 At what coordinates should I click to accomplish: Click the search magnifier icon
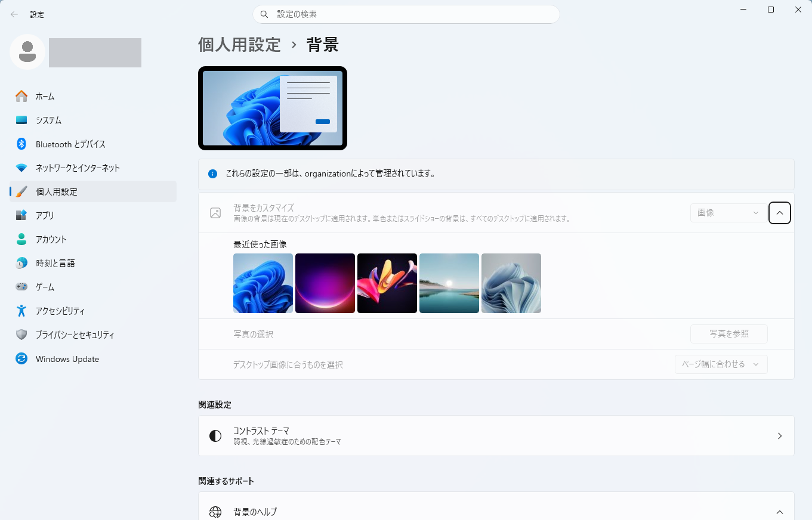click(x=265, y=14)
